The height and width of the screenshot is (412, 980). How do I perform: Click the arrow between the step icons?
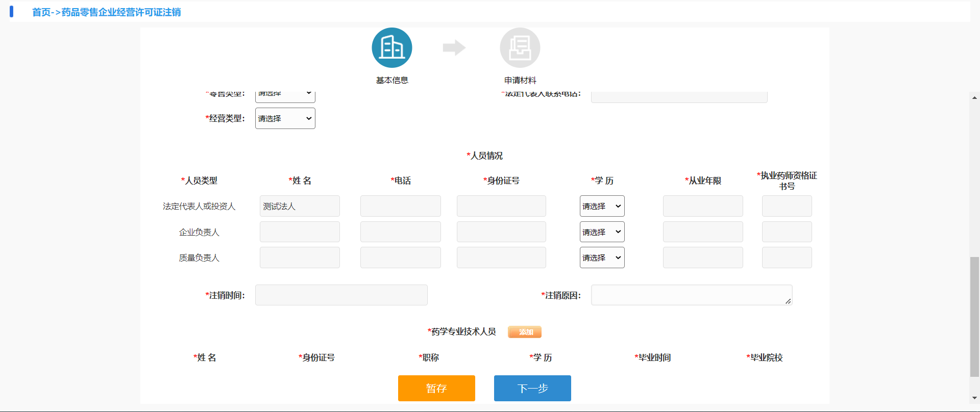coord(454,48)
